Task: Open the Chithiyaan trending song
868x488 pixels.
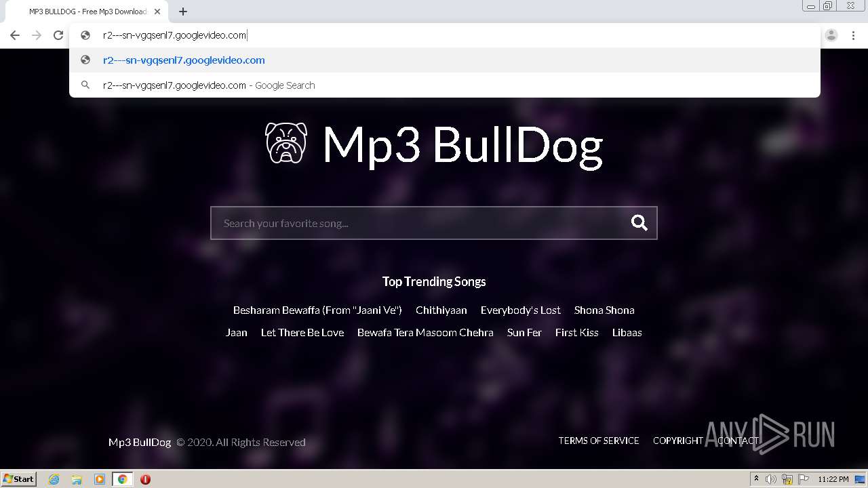Action: click(x=441, y=310)
